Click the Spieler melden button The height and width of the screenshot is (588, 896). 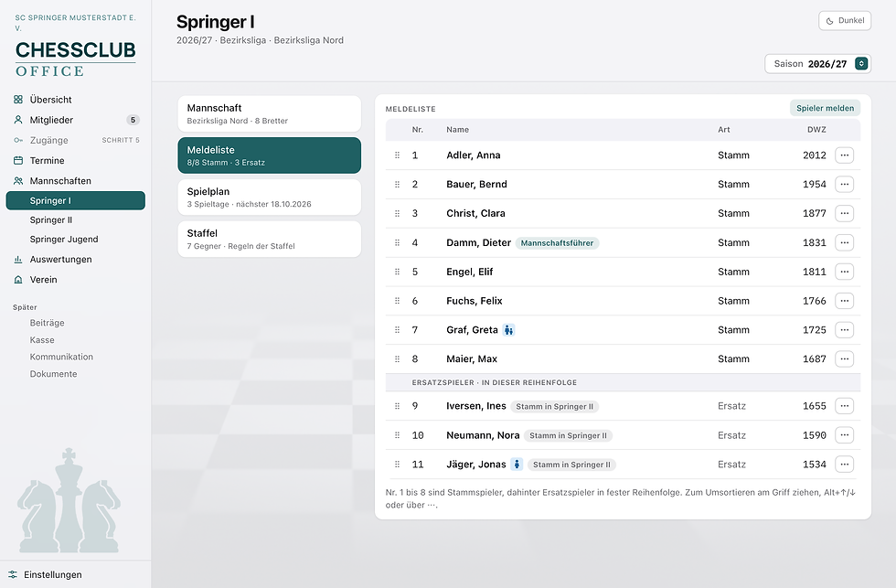[x=825, y=108]
